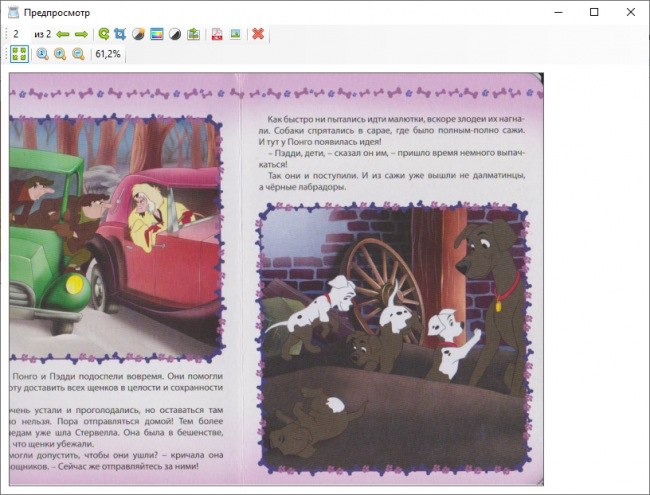Apply the black and white filter
Viewport: 650px width, 495px height.
(175, 34)
